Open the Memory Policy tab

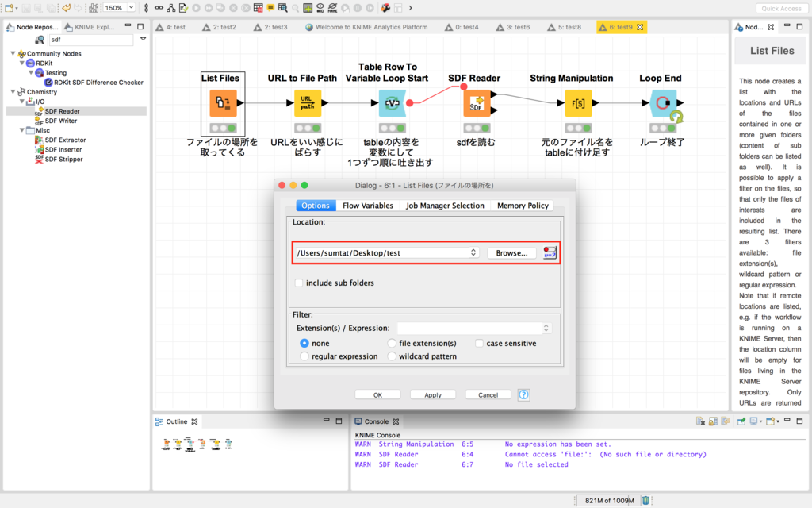click(x=523, y=206)
